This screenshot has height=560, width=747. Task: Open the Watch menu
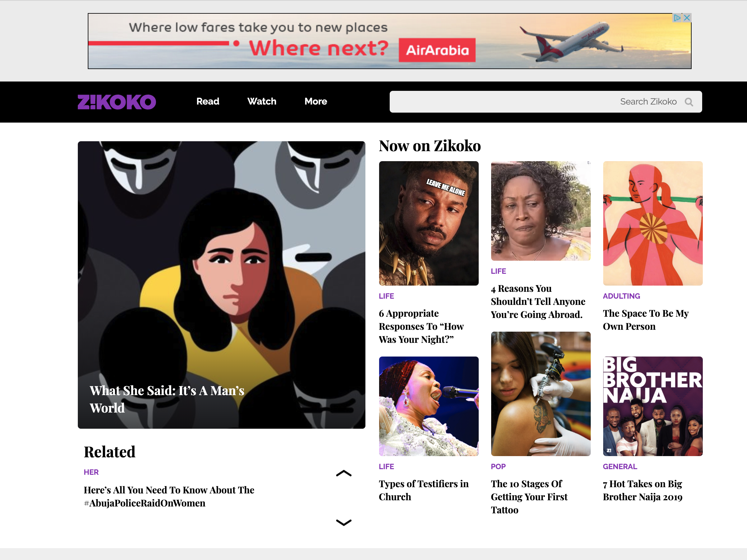coord(262,101)
